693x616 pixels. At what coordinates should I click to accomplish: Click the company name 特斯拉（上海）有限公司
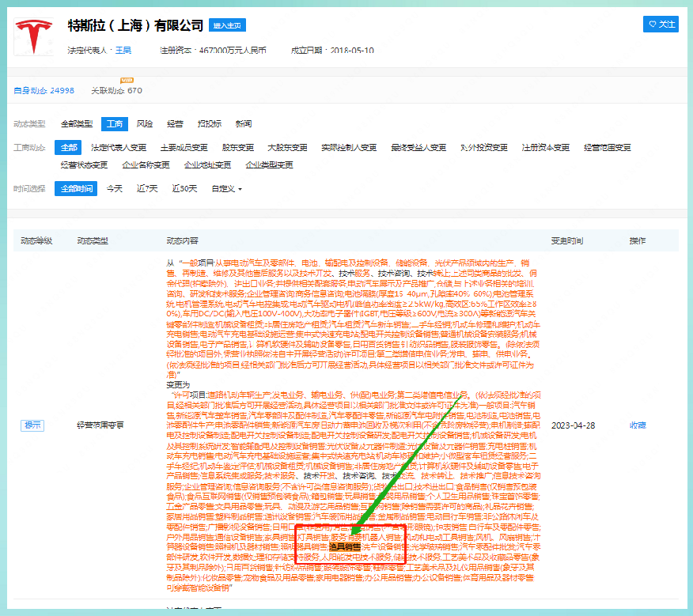[x=135, y=25]
